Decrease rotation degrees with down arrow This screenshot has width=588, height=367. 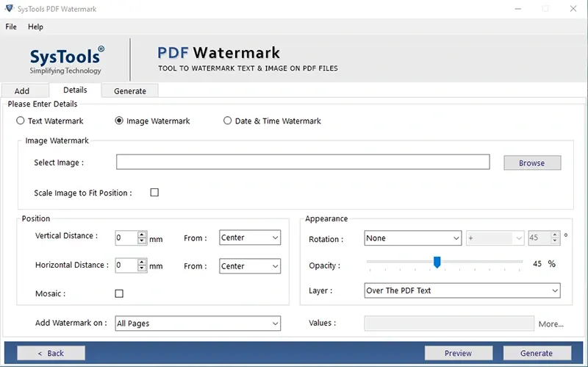coord(555,241)
